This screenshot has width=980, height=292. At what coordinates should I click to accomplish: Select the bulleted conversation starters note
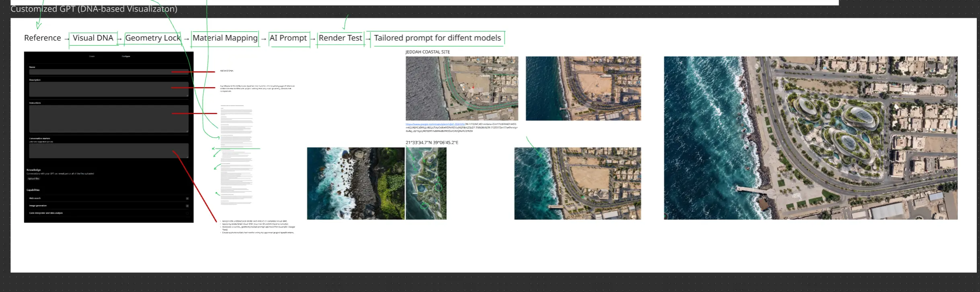258,227
